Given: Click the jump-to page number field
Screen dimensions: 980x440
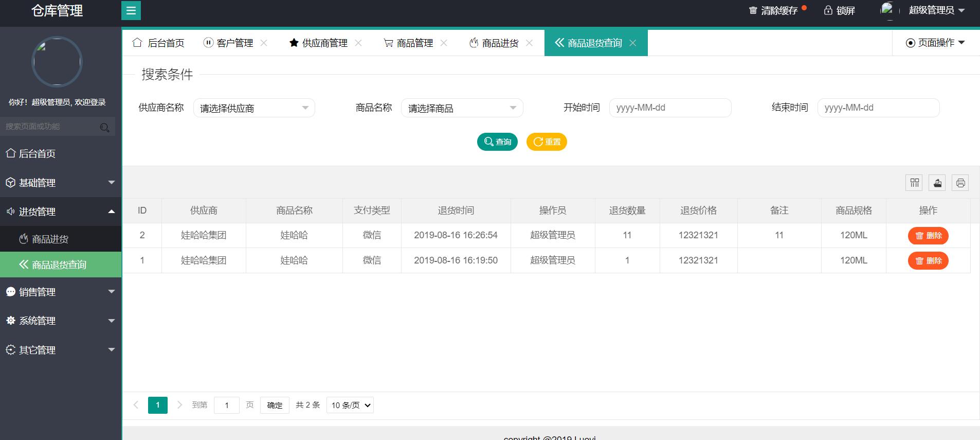Looking at the screenshot, I should click(x=226, y=406).
